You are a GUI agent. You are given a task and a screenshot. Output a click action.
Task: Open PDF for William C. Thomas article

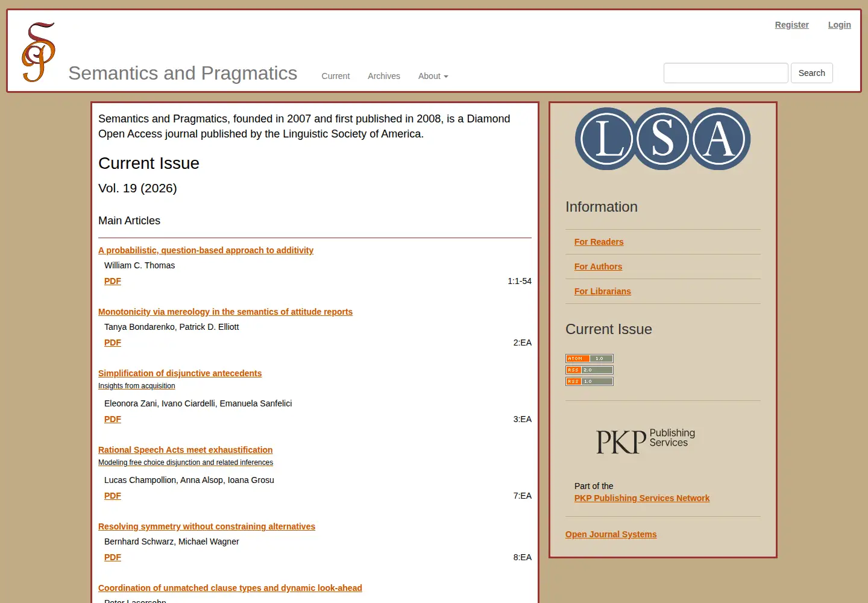tap(113, 281)
